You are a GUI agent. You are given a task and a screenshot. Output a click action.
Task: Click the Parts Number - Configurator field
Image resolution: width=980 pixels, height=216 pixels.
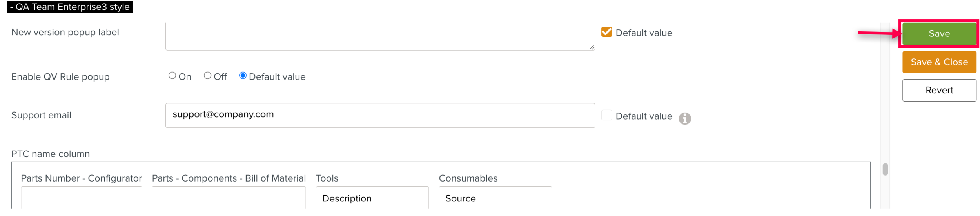[81, 198]
